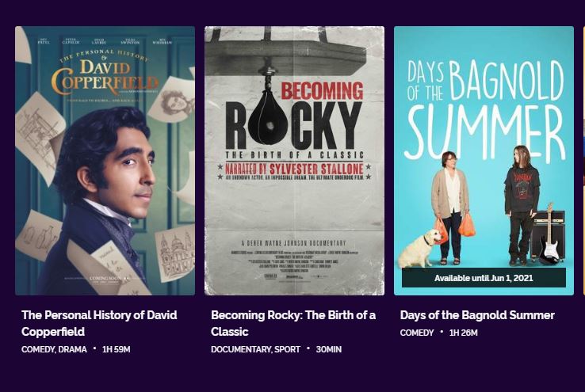
Task: Click the cathedral sketch paper on the Copperfield poster
Action: coord(174,253)
